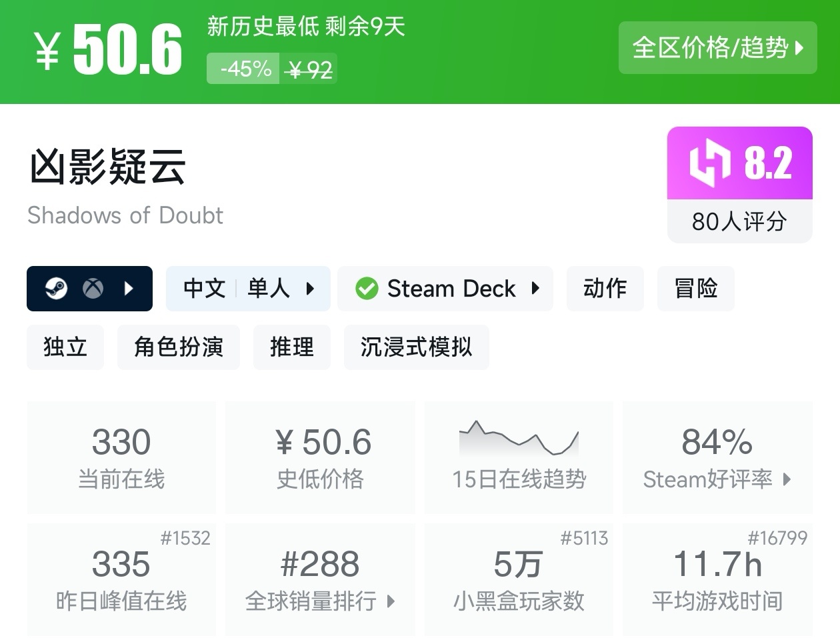This screenshot has width=840, height=638.
Task: Click the crossed-out ¥92 original price
Action: tap(309, 69)
